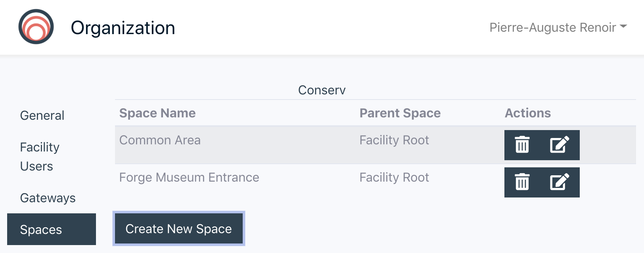Select the Common Area row name
Viewport: 644px width, 253px height.
[160, 140]
